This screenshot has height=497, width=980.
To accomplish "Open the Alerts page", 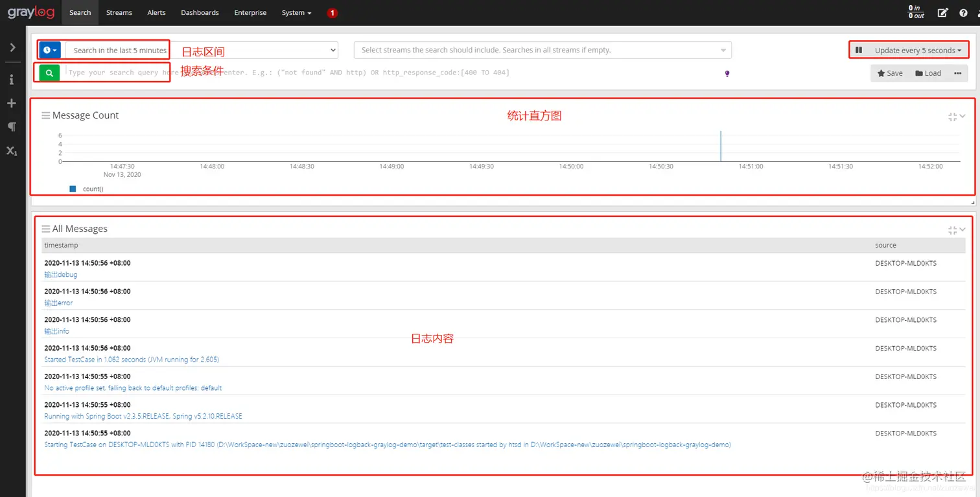I will [x=156, y=12].
